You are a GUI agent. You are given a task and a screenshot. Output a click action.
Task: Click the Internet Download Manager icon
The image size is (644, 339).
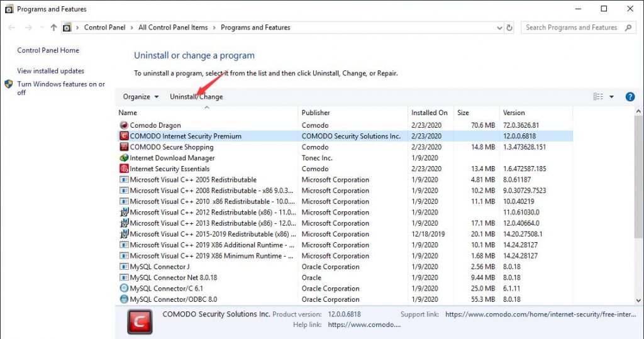tap(124, 158)
